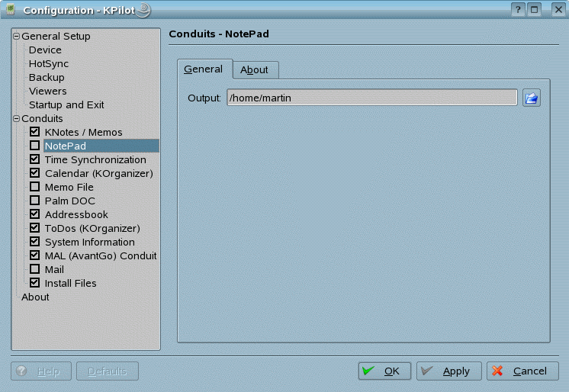Select the ToDos (KOrganizer) label
Image resolution: width=569 pixels, height=392 pixels.
(x=92, y=228)
